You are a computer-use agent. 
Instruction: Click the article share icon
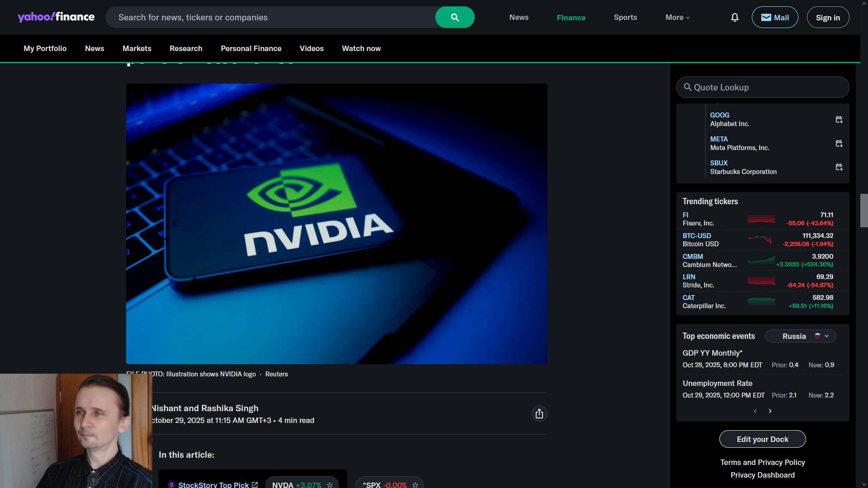[539, 413]
